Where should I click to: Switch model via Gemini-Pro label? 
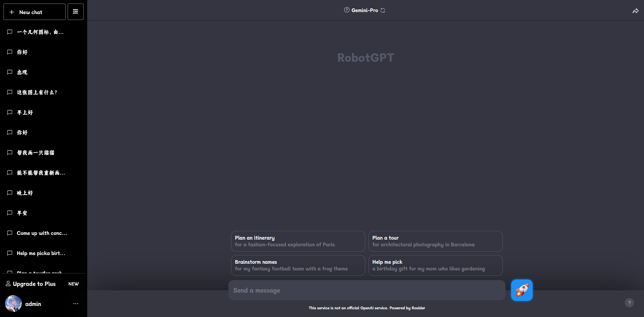coord(365,10)
